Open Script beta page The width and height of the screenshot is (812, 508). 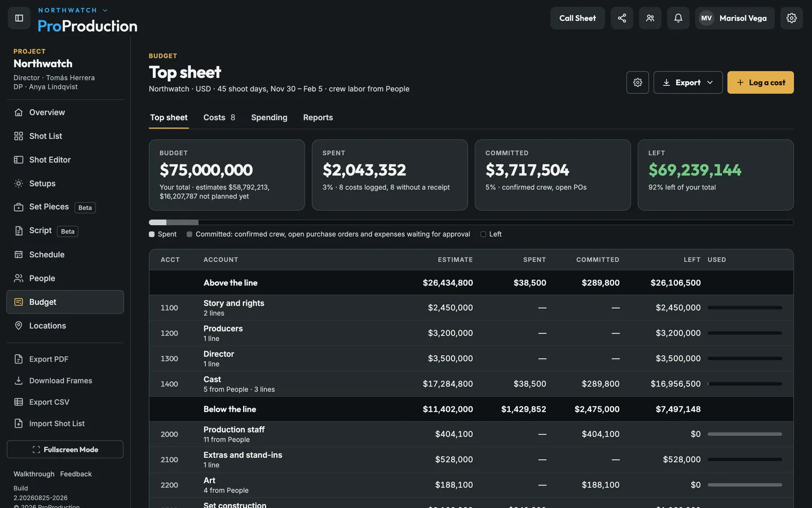tap(65, 231)
